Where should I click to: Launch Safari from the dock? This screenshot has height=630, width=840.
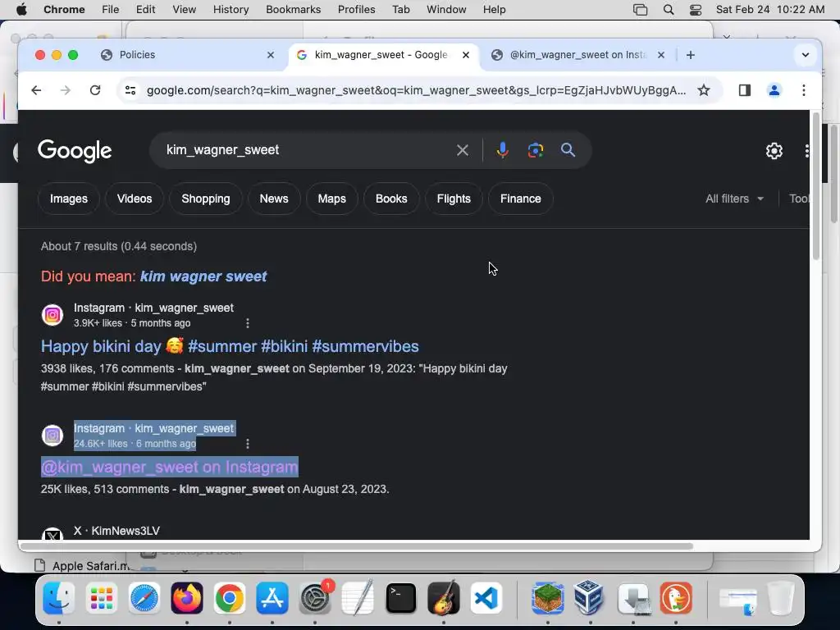click(144, 598)
